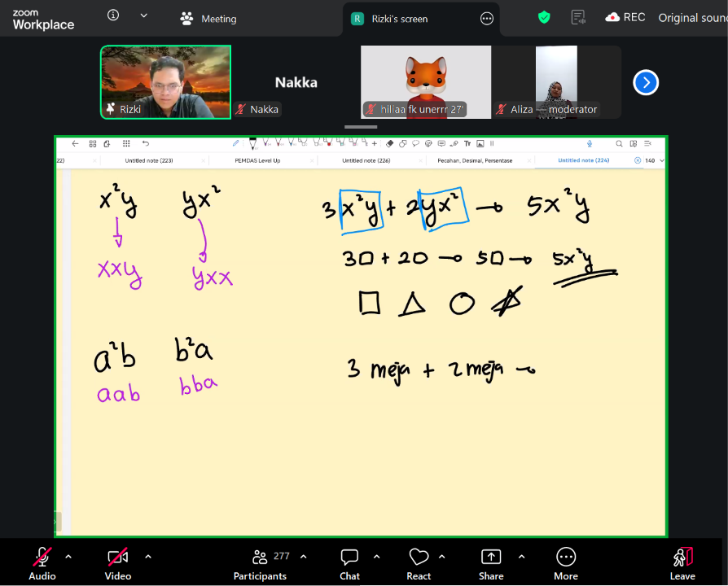Expand audio options arrow
The width and height of the screenshot is (728, 586).
(68, 557)
